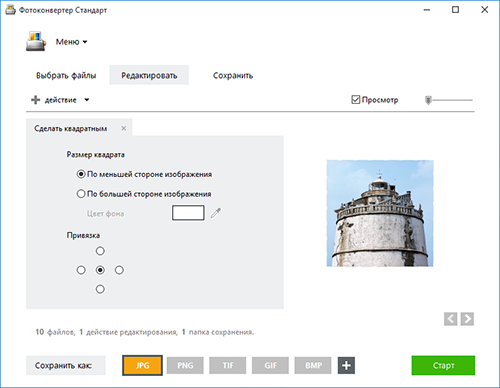Image resolution: width=500 pixels, height=388 pixels.
Task: Click the plus icon to add действие
Action: [35, 100]
